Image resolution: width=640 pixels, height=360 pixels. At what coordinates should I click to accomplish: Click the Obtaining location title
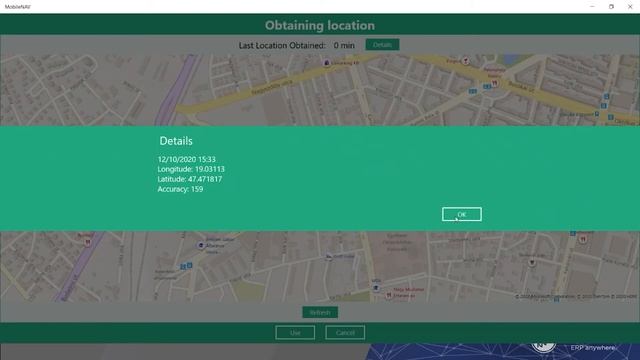[320, 25]
